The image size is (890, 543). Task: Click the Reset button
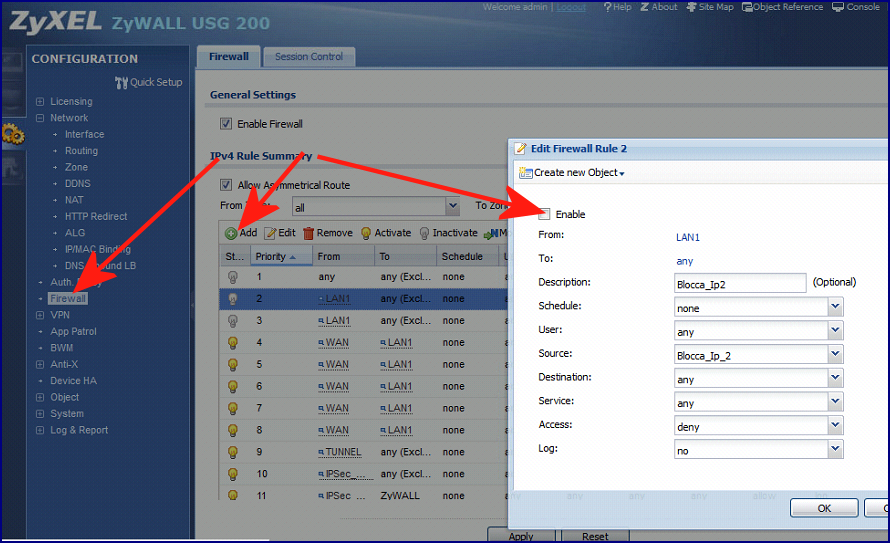point(595,536)
